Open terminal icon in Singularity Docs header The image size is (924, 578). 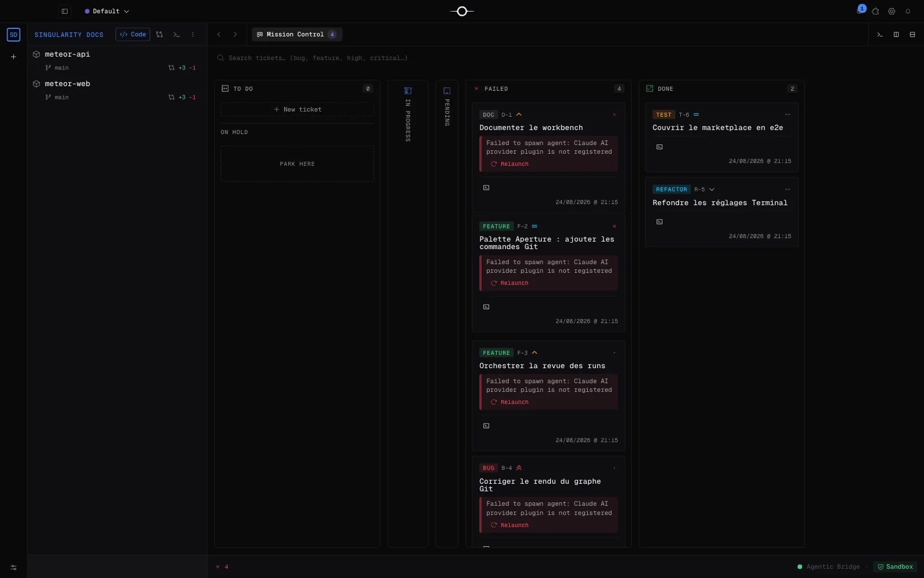click(x=177, y=35)
